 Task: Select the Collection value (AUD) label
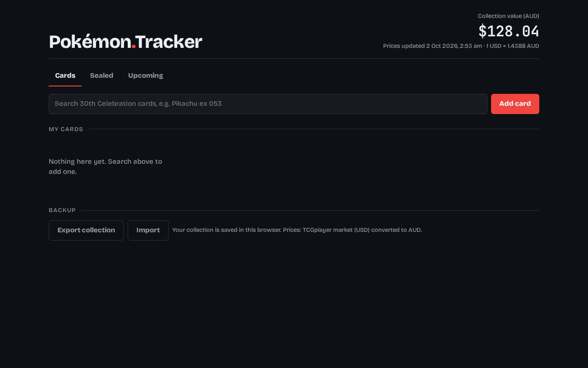[x=509, y=16]
